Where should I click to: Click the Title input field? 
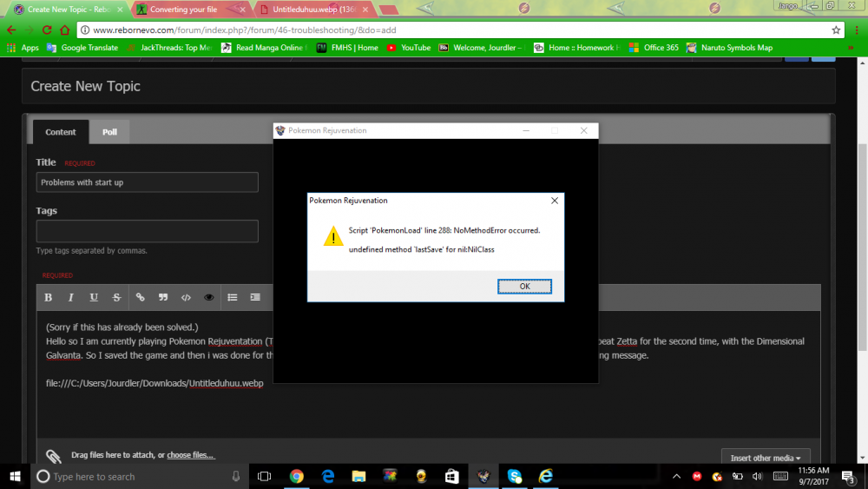pos(148,182)
